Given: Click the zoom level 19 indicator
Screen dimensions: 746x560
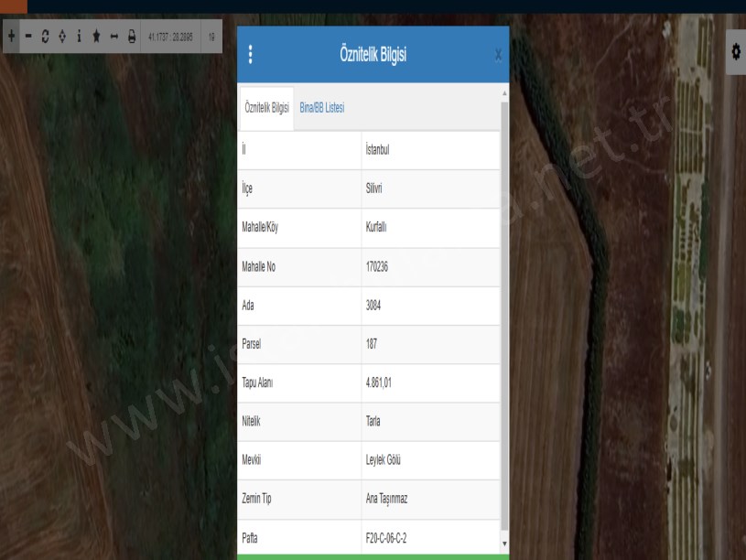Looking at the screenshot, I should point(211,37).
